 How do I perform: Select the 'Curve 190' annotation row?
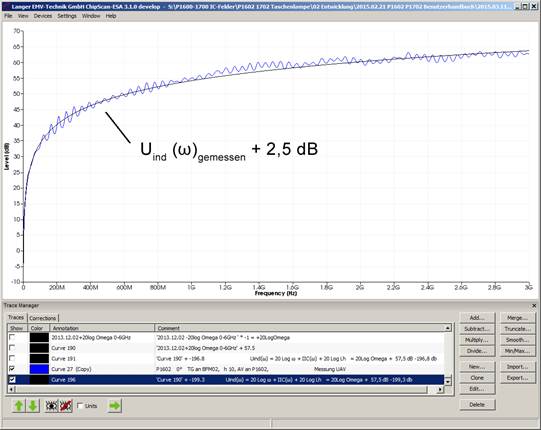point(63,348)
